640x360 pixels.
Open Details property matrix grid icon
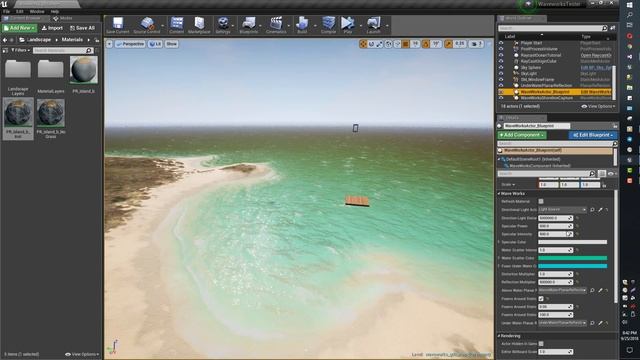[x=602, y=174]
